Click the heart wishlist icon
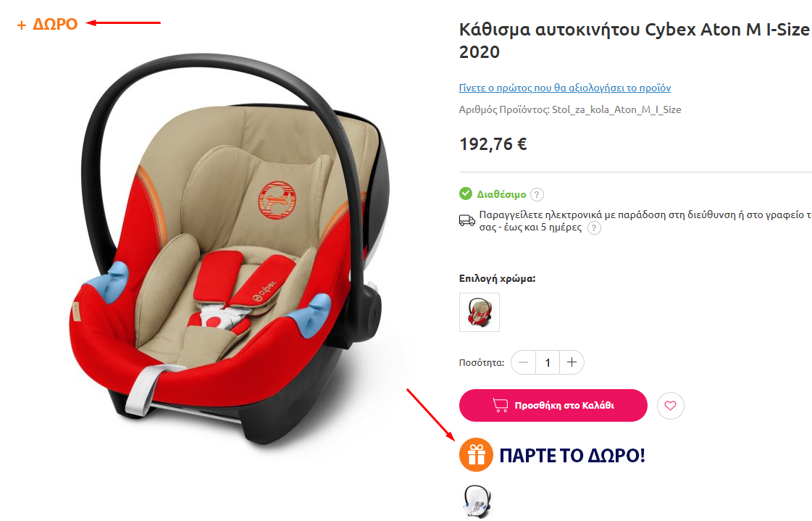Viewport: 812px width, 521px height. (670, 406)
